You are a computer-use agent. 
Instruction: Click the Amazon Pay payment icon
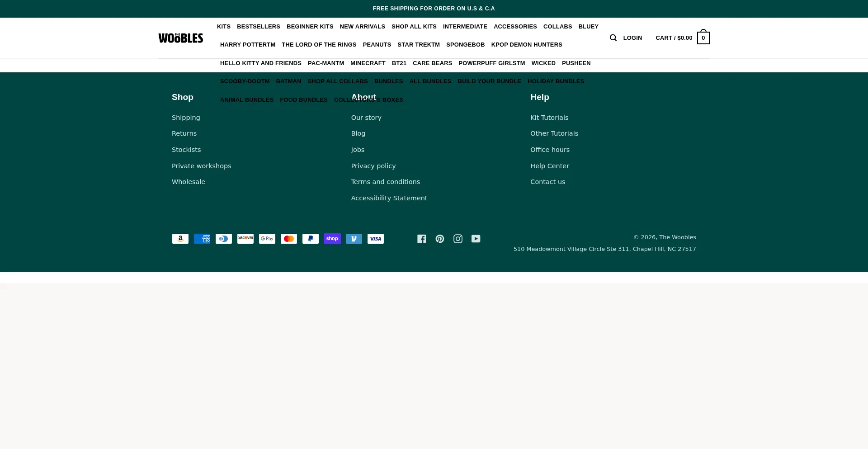180,239
